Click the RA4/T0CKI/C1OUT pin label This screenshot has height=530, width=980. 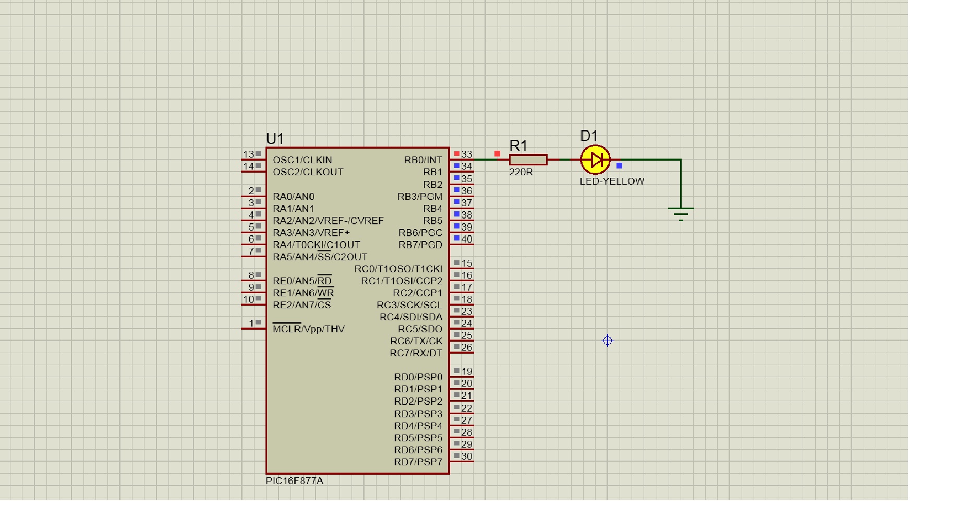pyautogui.click(x=317, y=245)
